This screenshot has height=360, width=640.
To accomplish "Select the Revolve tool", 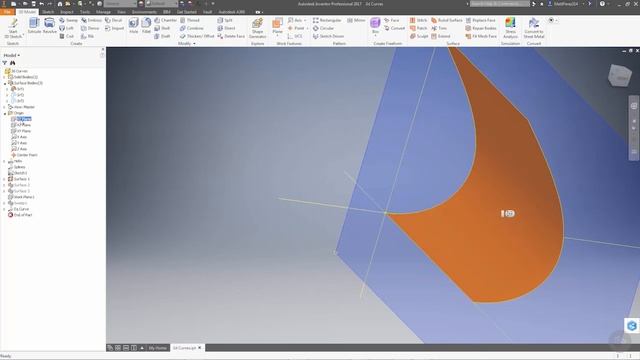I will 49,26.
